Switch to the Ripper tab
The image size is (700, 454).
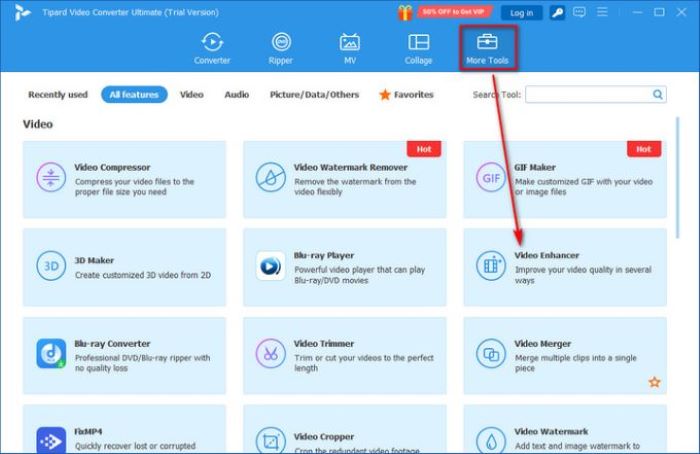click(x=281, y=48)
